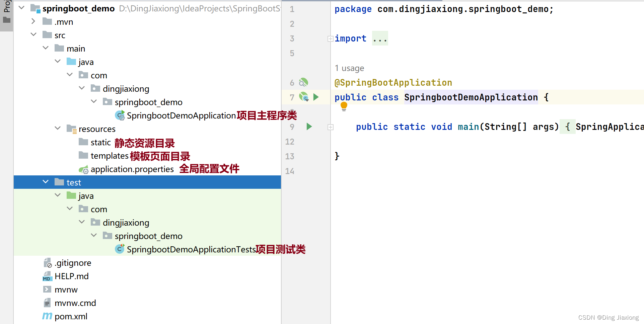Collapse the dingjiaxiong package under test
The height and width of the screenshot is (324, 644).
point(82,222)
